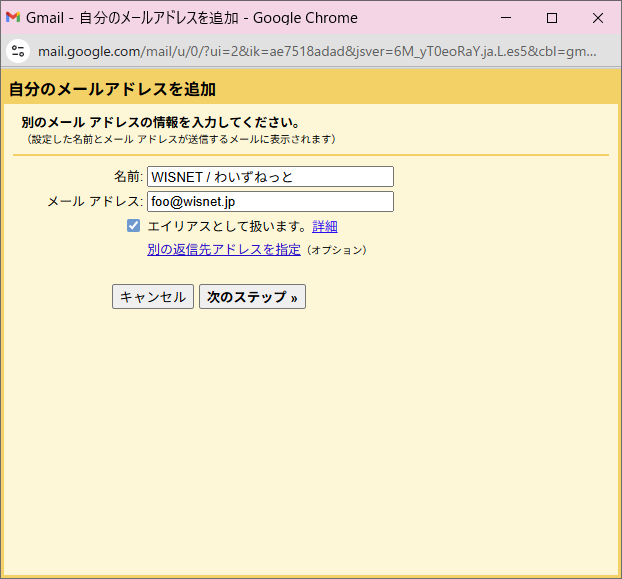Click the 名前: field label
The height and width of the screenshot is (579, 622).
click(x=128, y=177)
